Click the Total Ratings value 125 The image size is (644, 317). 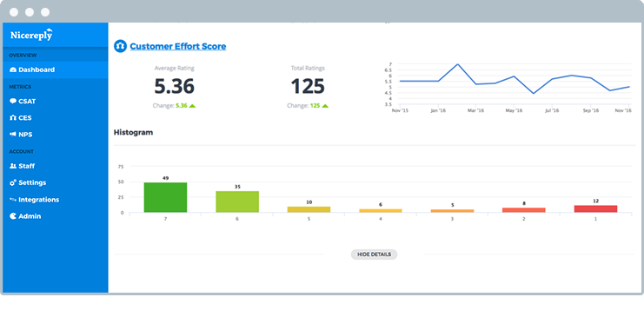point(308,87)
